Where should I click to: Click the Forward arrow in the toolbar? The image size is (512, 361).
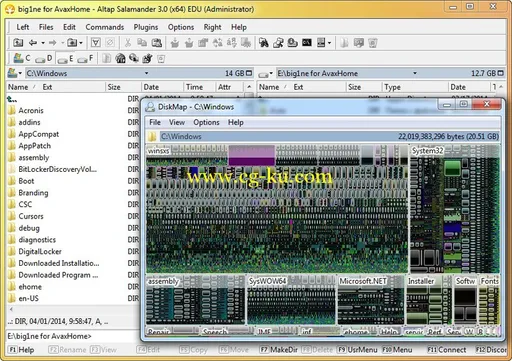coord(53,43)
